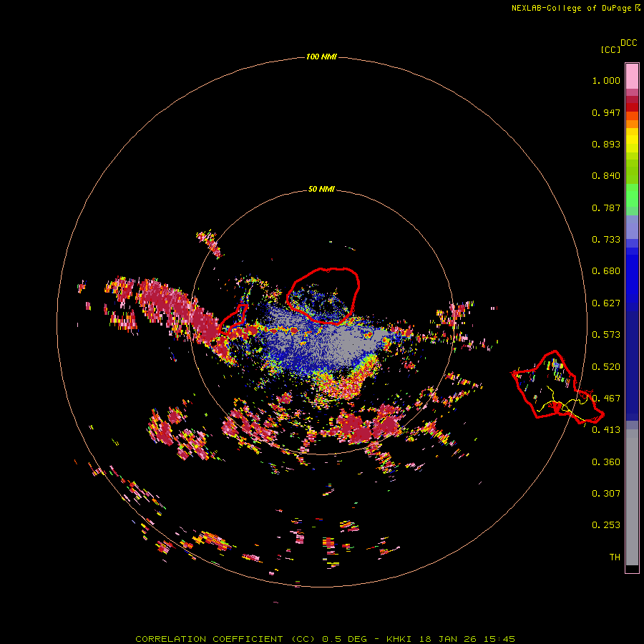This screenshot has width=644, height=644.
Task: Click the TH threshold label
Action: pyautogui.click(x=615, y=557)
